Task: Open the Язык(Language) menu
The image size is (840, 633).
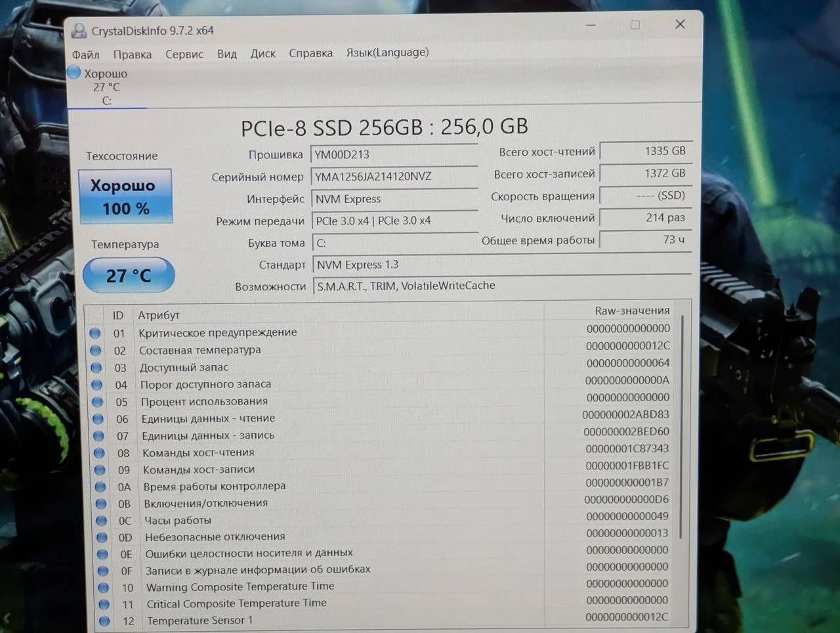Action: point(388,53)
